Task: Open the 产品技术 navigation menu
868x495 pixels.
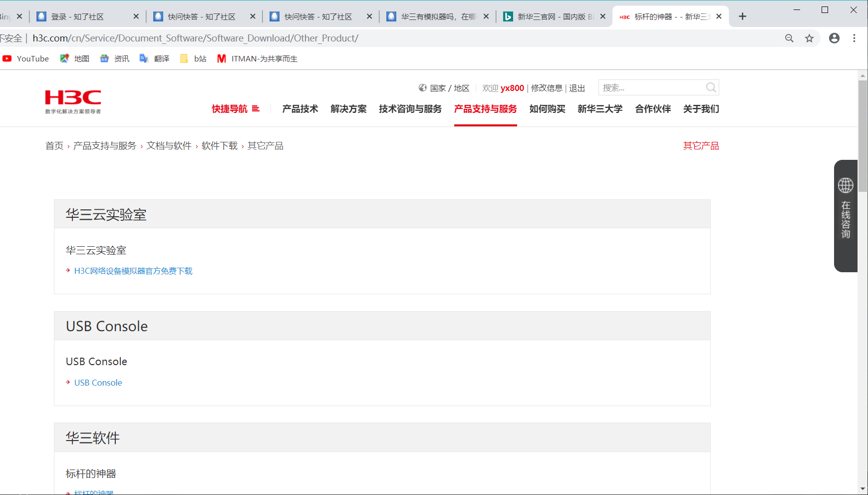Action: pyautogui.click(x=300, y=109)
